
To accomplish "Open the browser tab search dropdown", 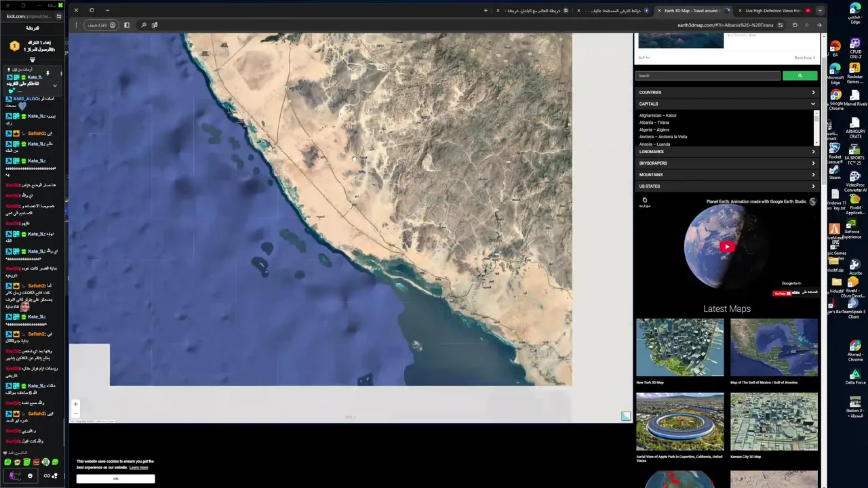I will coord(820,10).
